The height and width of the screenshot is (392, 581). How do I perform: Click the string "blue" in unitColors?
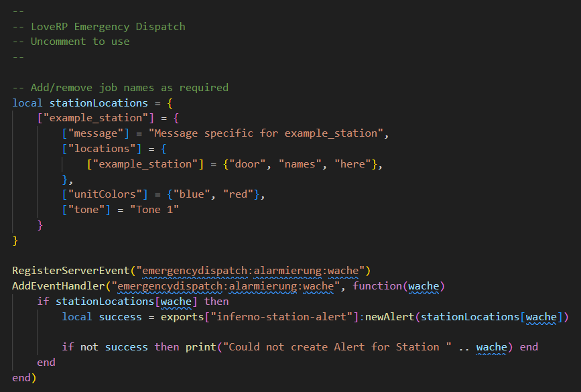tap(192, 194)
